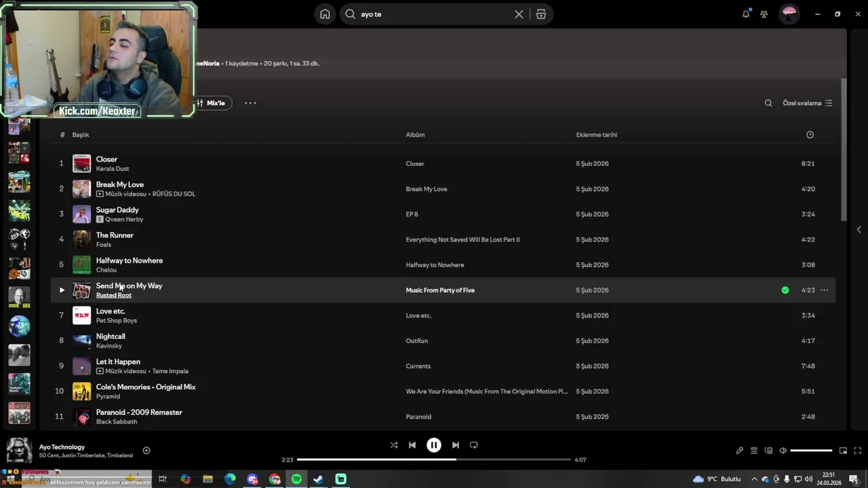Image resolution: width=868 pixels, height=488 pixels.
Task: Open the OutRun album link
Action: point(416,341)
